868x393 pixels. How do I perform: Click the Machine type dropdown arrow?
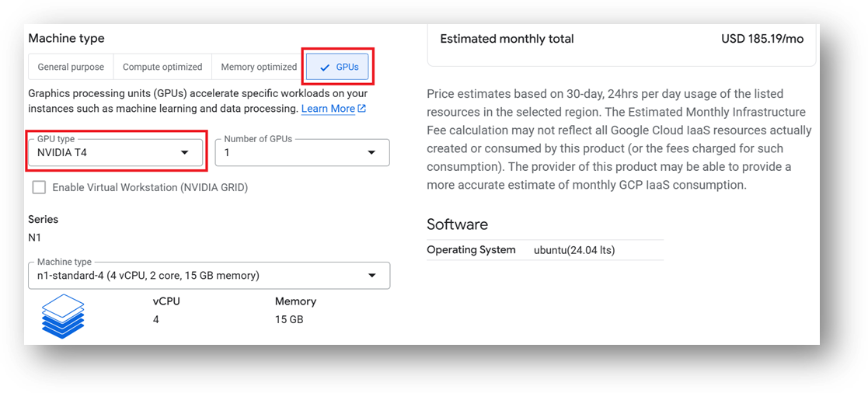[x=372, y=276]
